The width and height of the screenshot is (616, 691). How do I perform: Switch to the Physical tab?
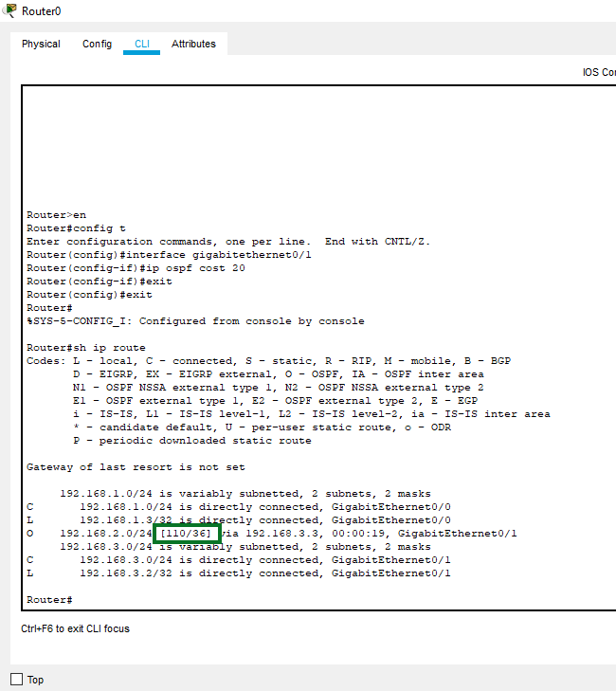[x=41, y=44]
